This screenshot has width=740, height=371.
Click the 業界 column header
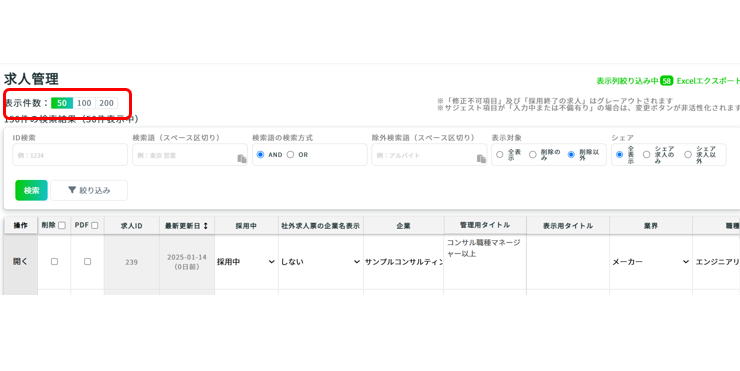coord(651,226)
